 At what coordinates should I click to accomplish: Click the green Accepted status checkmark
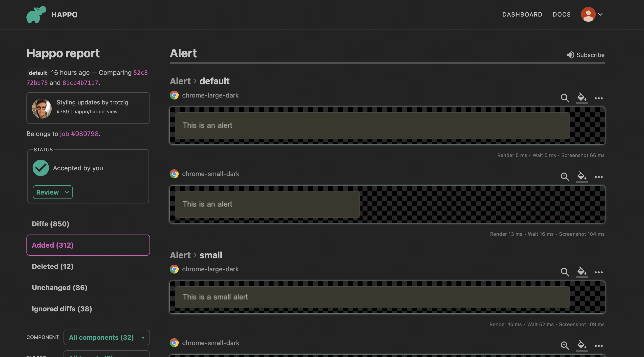click(41, 168)
